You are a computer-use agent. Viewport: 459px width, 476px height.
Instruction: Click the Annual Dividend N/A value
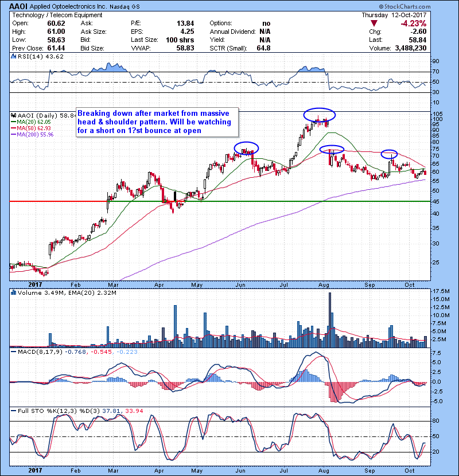pos(265,32)
